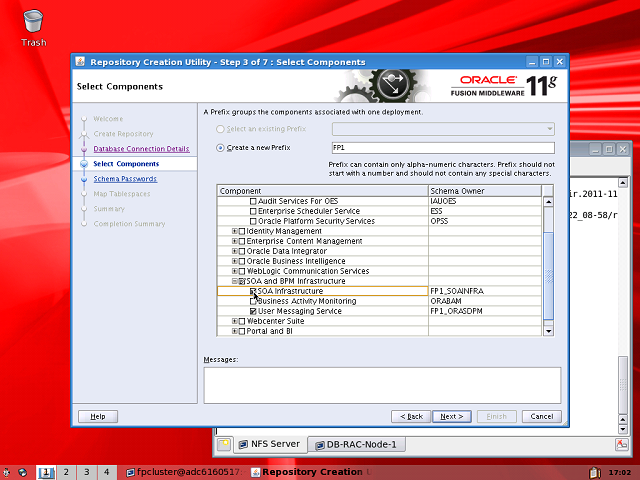The height and width of the screenshot is (480, 640).
Task: Switch to workspace 4
Action: [107, 472]
